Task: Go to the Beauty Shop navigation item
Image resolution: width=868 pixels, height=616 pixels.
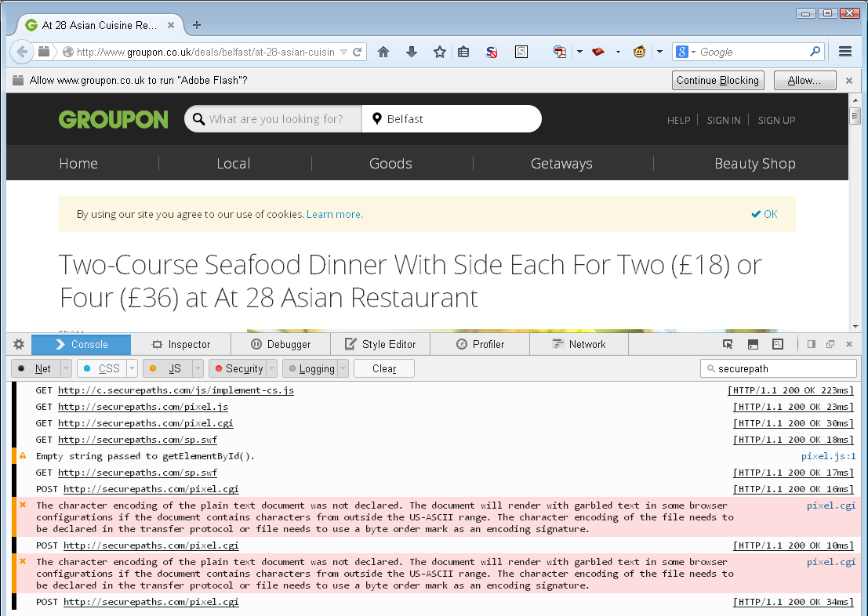Action: (x=755, y=163)
